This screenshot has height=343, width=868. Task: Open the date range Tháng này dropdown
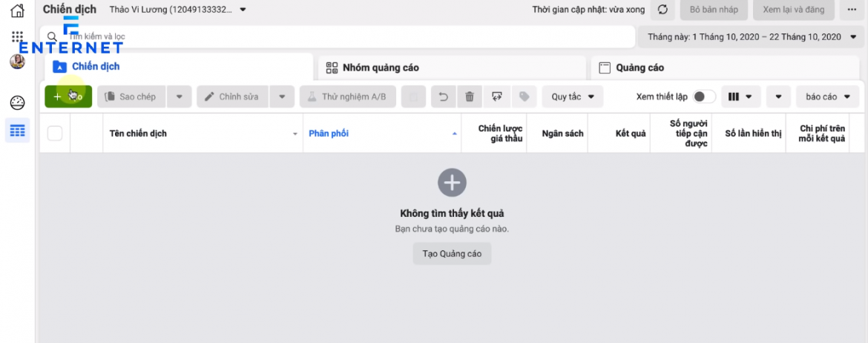coord(752,37)
